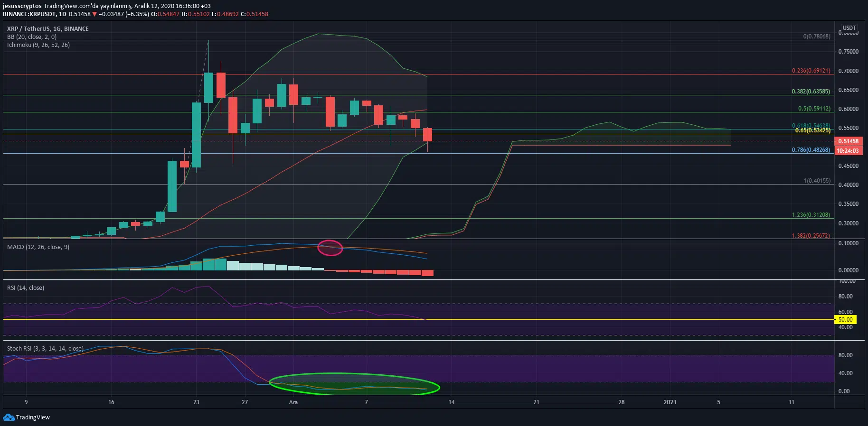Select the pink circle on MACD crossover
Viewport: 868px width, 426px height.
[330, 248]
